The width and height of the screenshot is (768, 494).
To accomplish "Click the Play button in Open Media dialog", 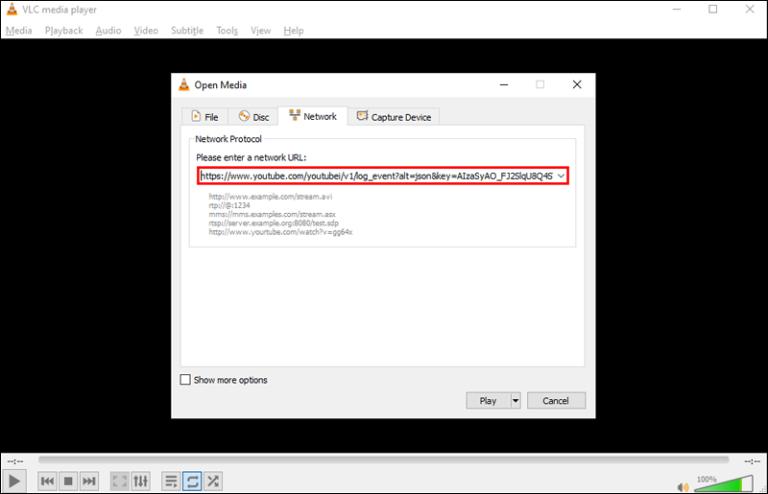I will point(488,400).
